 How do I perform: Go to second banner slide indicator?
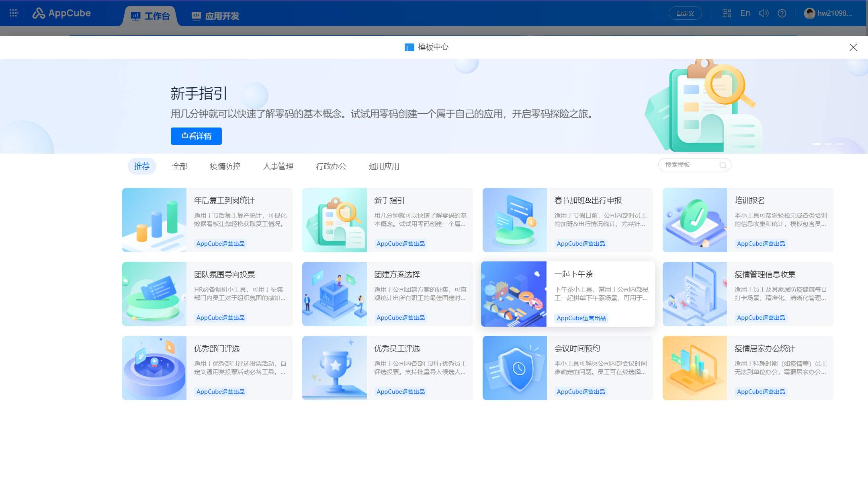point(829,144)
